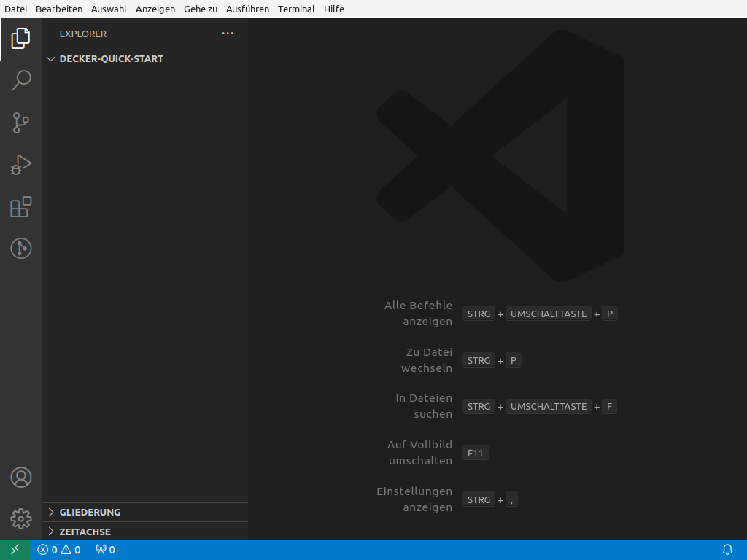Open the Git Graph activity icon
Screen dimensions: 747x560
click(21, 249)
